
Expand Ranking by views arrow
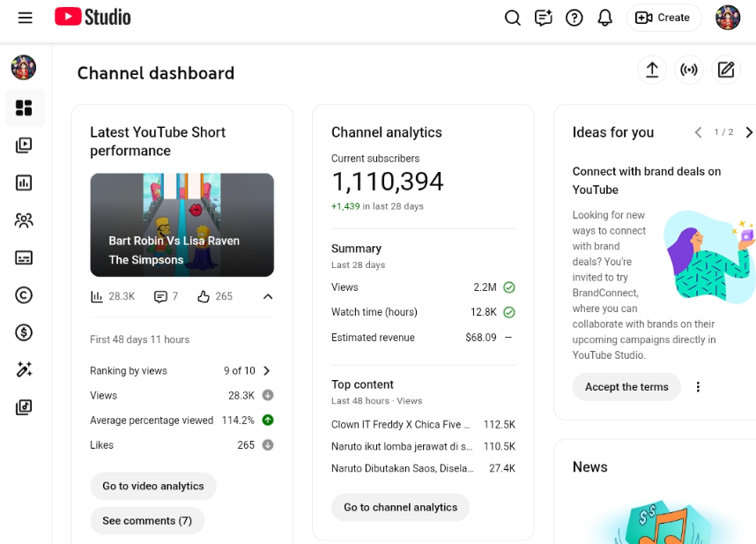pos(267,371)
